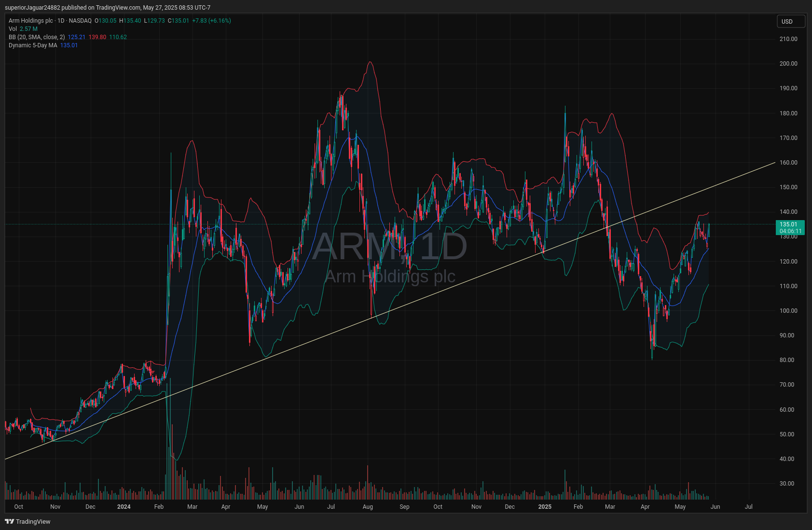Click the low value L129.73

[x=154, y=21]
